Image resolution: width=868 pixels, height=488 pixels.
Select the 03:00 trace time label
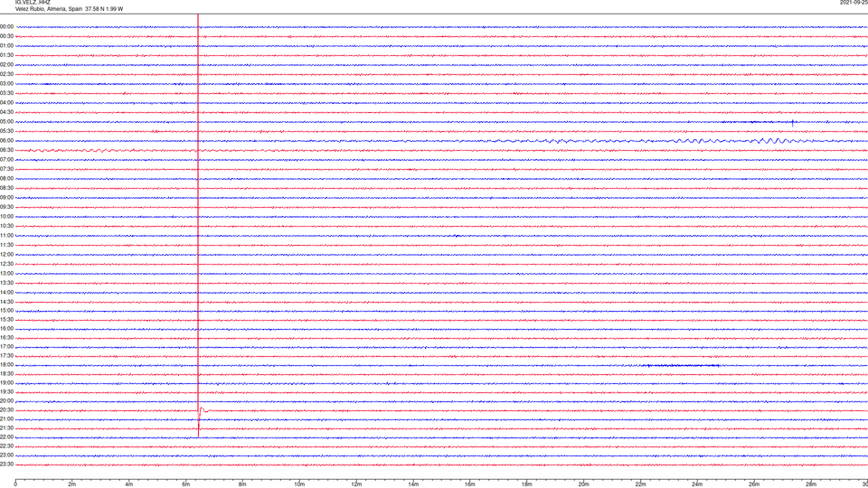point(6,83)
